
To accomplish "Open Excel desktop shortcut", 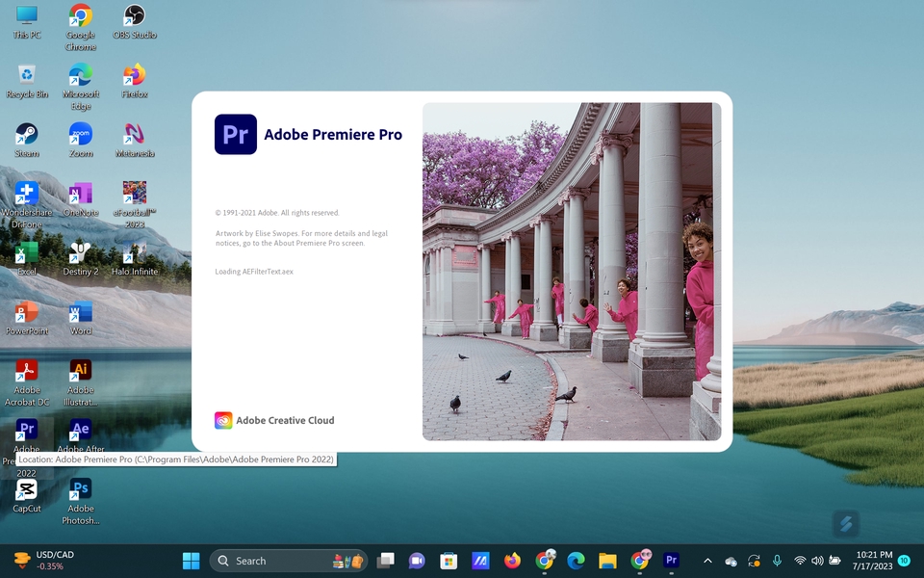I will pos(27,259).
